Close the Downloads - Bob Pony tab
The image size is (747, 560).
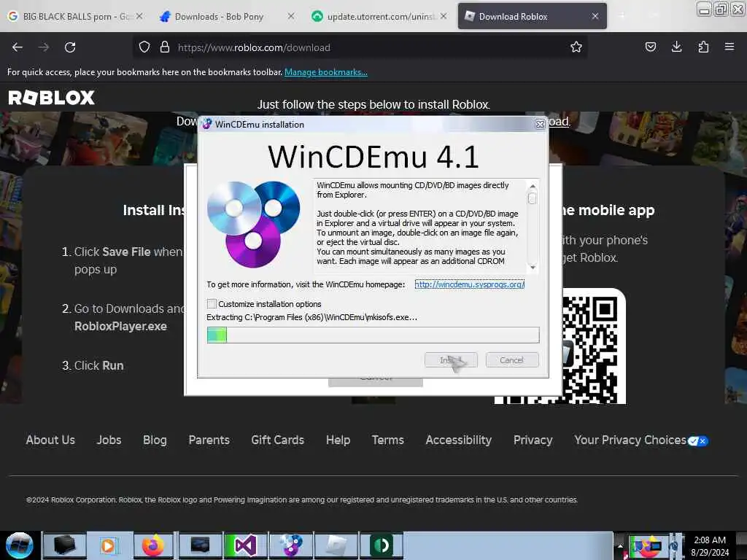[291, 16]
